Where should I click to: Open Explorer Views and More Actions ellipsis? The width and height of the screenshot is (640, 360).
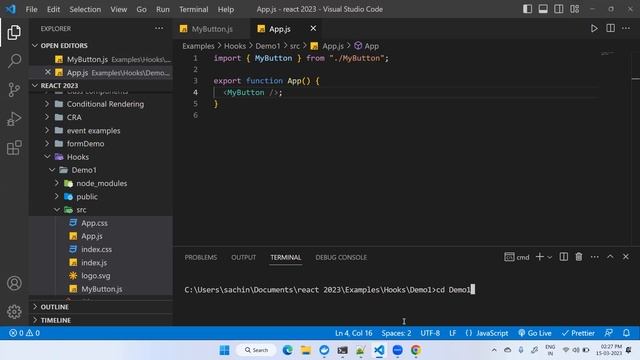(x=159, y=29)
